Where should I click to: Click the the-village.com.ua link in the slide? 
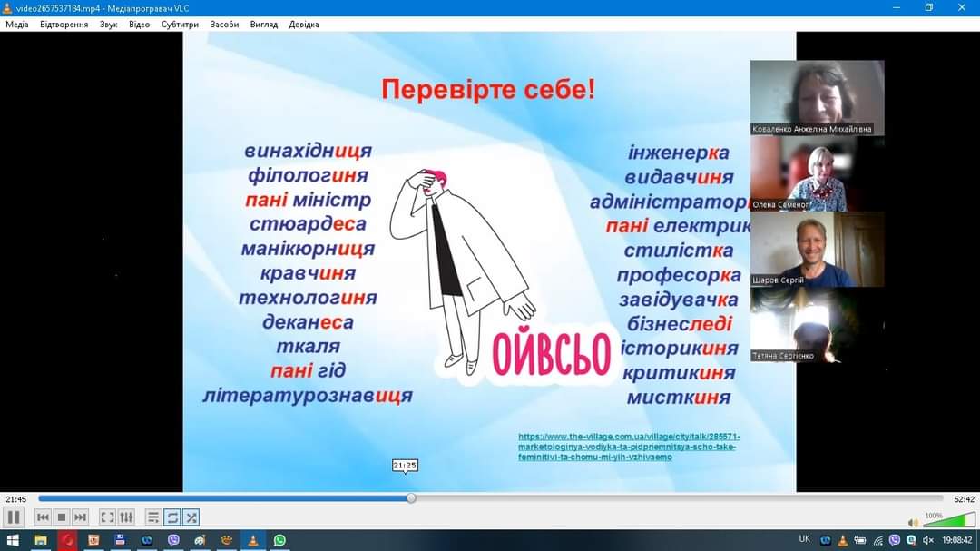click(x=629, y=447)
